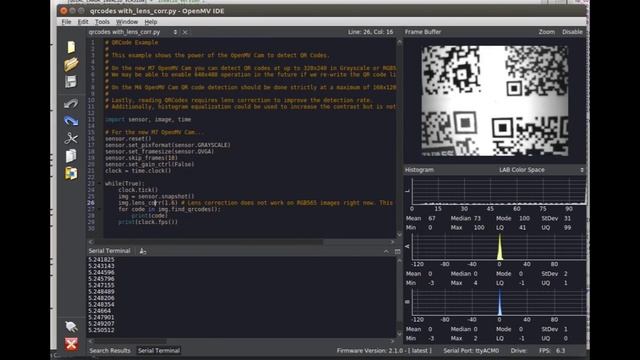Image resolution: width=640 pixels, height=360 pixels.
Task: Save the script with the floppy icon
Action: [x=71, y=82]
